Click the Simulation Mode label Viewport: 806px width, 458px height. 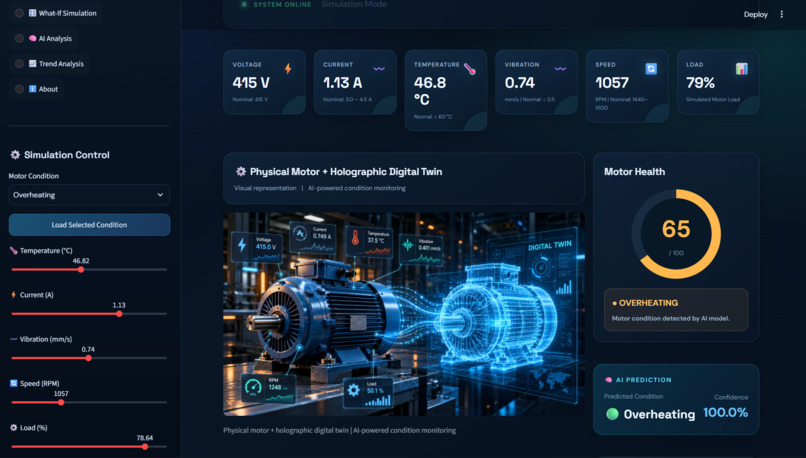tap(354, 4)
